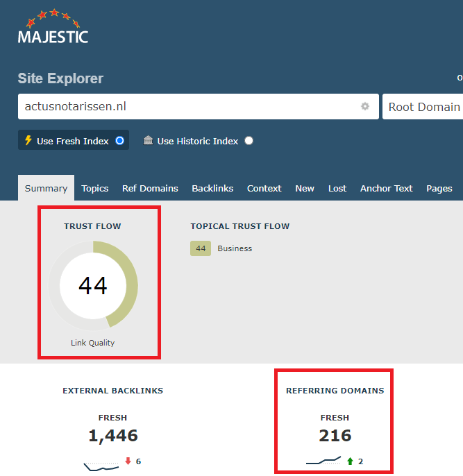The height and width of the screenshot is (476, 463).
Task: Go to the Backlinks tab
Action: [212, 188]
